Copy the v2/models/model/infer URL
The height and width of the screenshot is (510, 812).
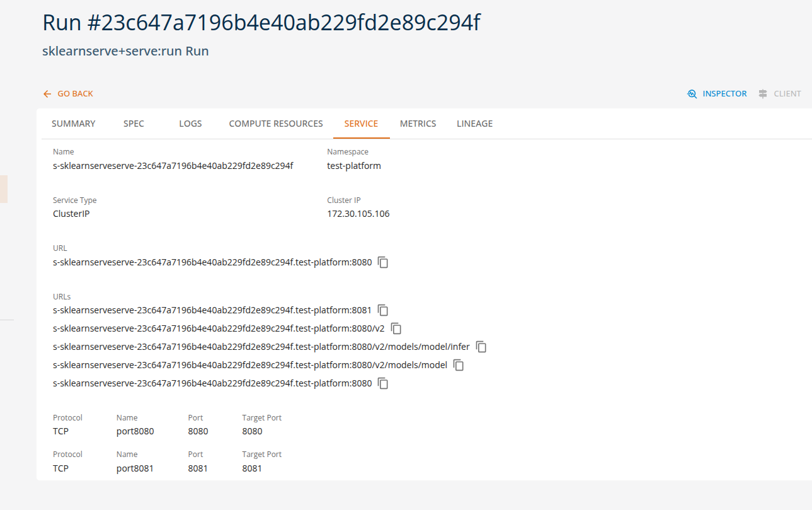481,347
